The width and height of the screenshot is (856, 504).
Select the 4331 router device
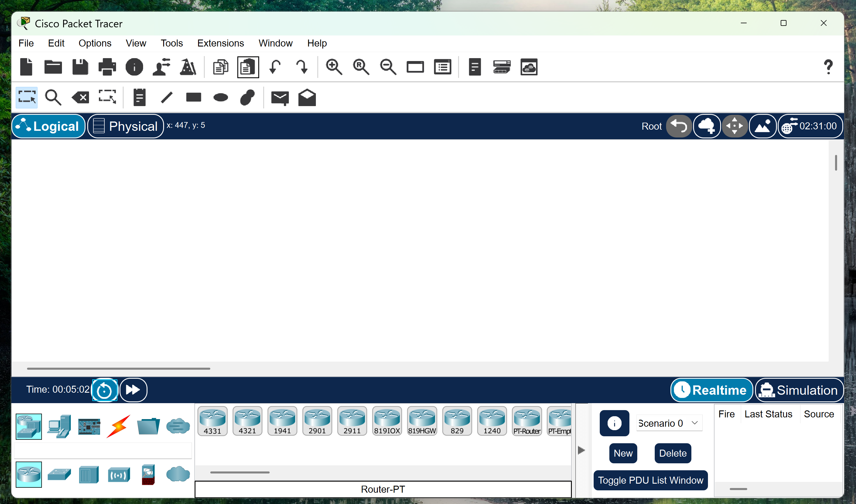[x=212, y=421]
